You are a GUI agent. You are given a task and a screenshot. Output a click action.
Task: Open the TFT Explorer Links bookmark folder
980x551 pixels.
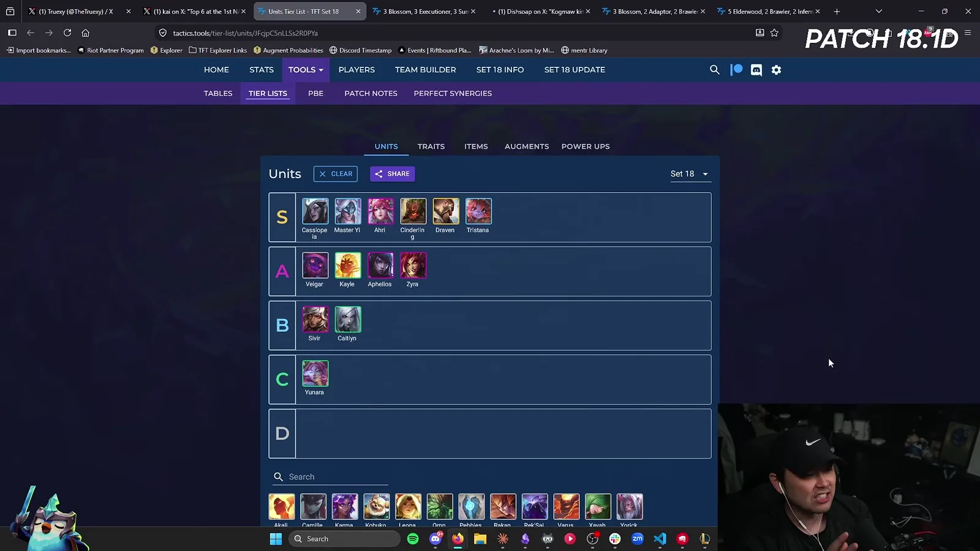[218, 50]
